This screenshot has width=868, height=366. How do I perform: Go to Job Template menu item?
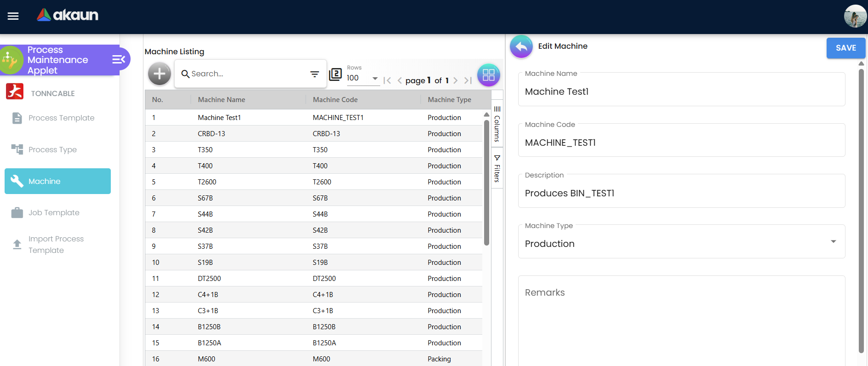54,213
